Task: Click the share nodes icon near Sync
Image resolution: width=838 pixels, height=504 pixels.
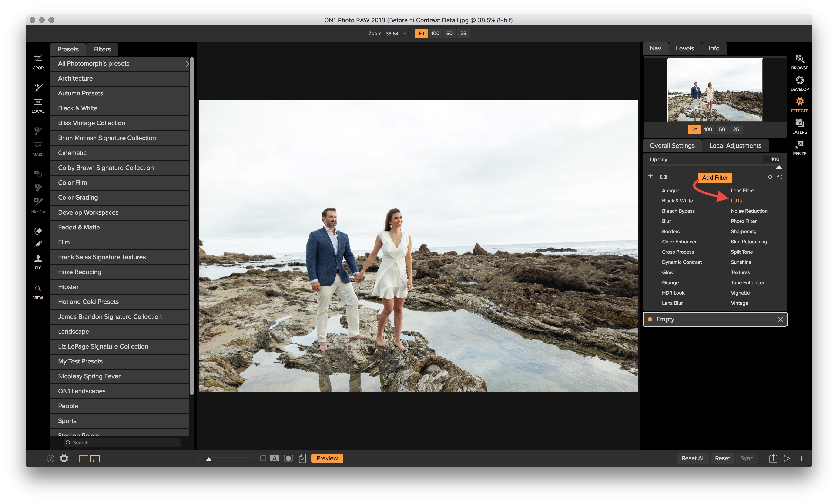Action: 787,458
